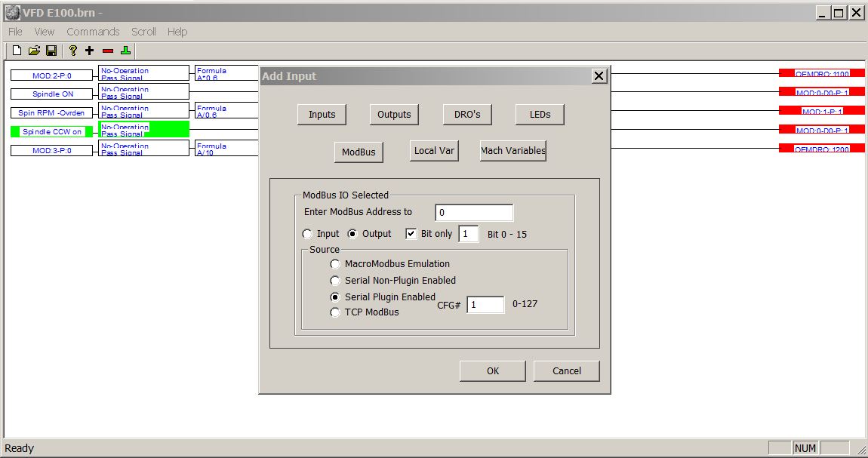
Task: Toggle the Bit only checkbox
Action: click(411, 234)
